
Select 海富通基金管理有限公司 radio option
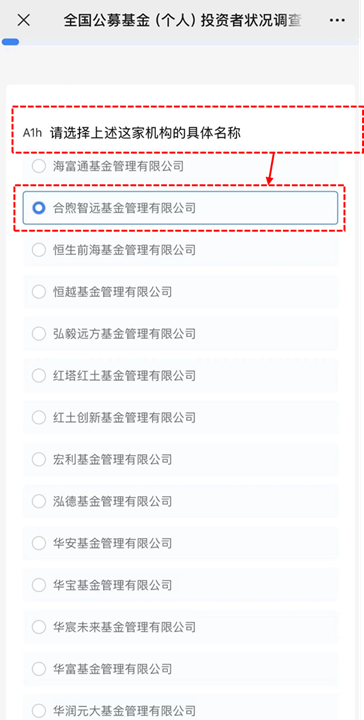(x=180, y=166)
